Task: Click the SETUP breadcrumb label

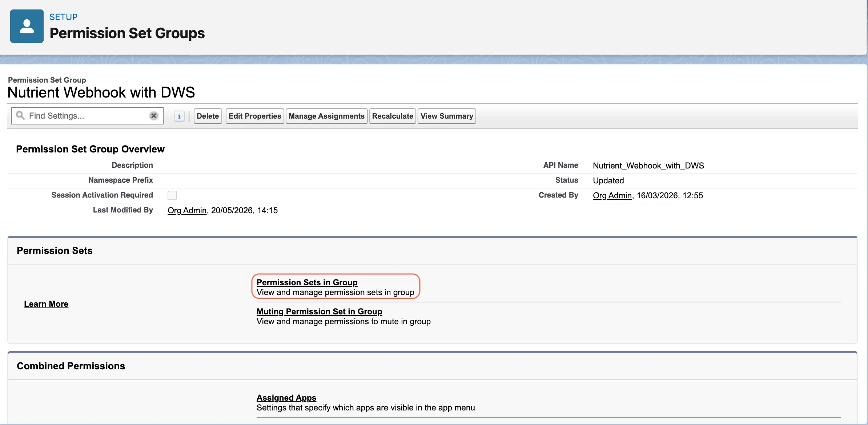Action: [x=64, y=17]
